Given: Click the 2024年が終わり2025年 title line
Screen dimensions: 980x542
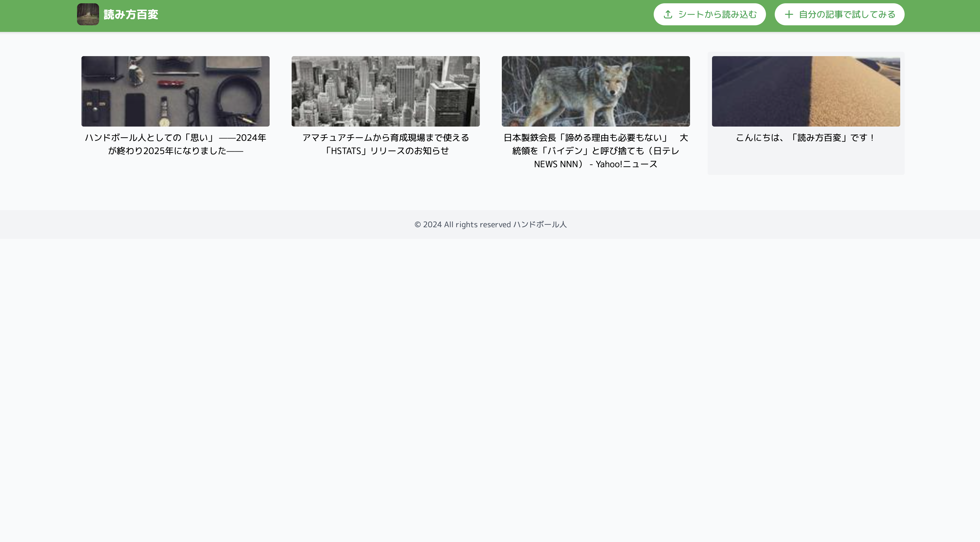Looking at the screenshot, I should click(175, 151).
